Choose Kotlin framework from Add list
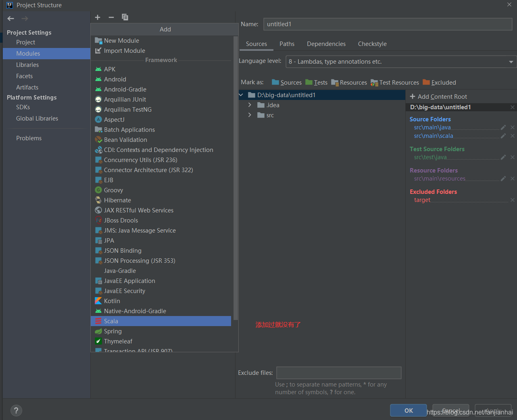This screenshot has height=420, width=517. 161,301
